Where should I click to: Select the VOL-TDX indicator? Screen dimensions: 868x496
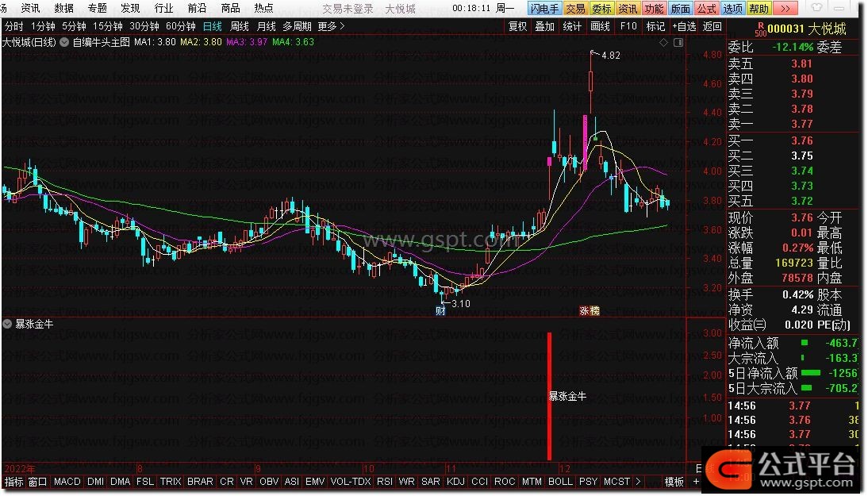pyautogui.click(x=351, y=482)
